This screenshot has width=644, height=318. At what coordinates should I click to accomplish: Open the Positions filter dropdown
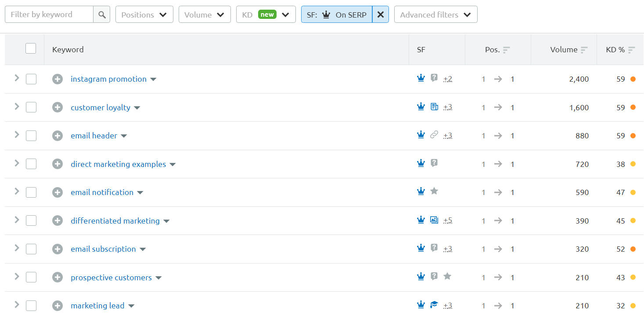[x=144, y=14]
